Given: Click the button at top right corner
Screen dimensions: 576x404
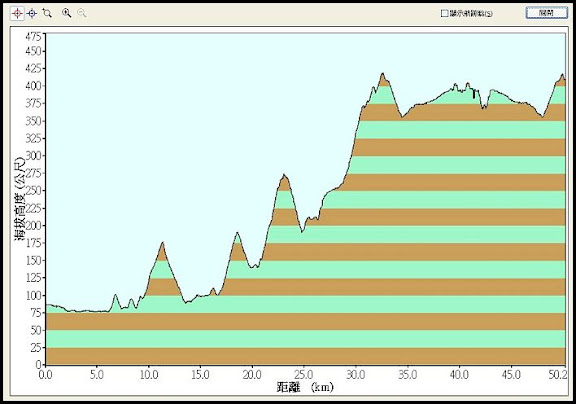Looking at the screenshot, I should tap(546, 13).
